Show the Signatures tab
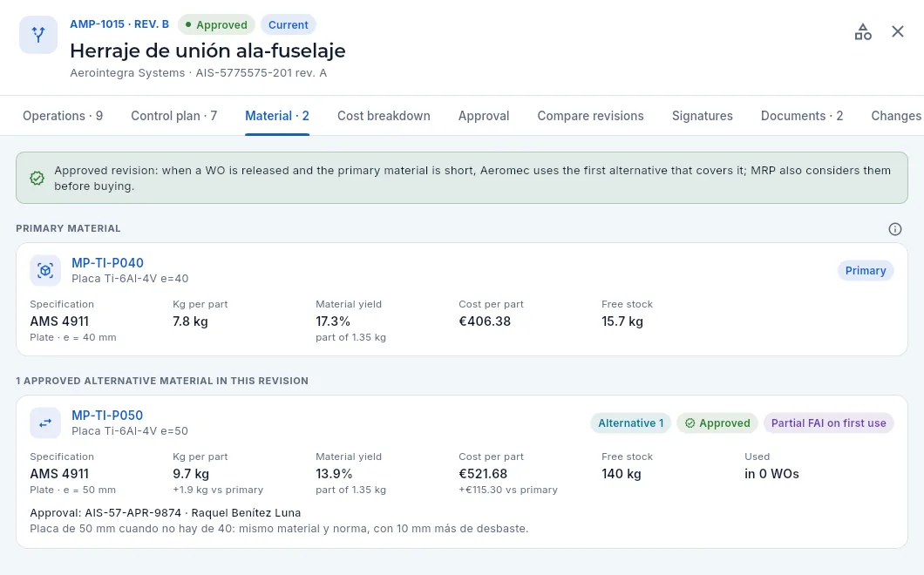The image size is (924, 575). click(x=703, y=116)
